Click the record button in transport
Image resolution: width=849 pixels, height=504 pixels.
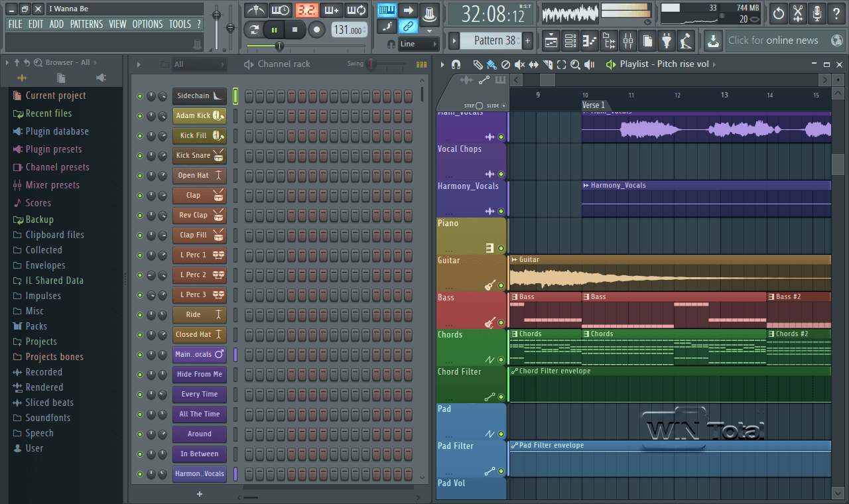317,30
